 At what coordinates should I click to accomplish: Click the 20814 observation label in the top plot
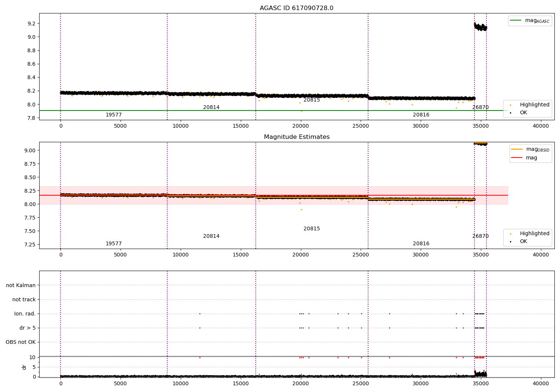211,108
